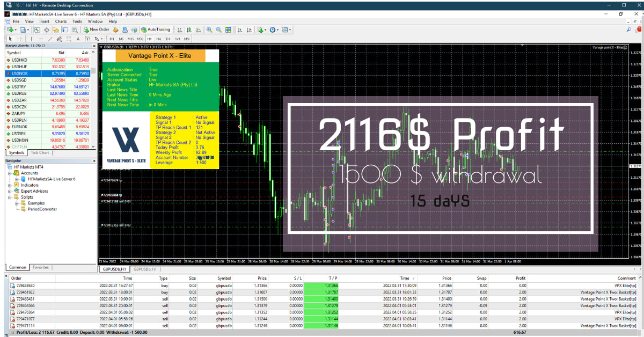Toggle Auto Scroll chart icon
Screen dimensions: 644x337
(239, 30)
